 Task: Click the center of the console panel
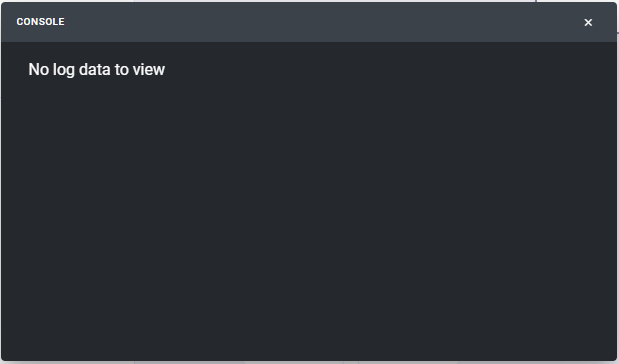click(x=309, y=182)
